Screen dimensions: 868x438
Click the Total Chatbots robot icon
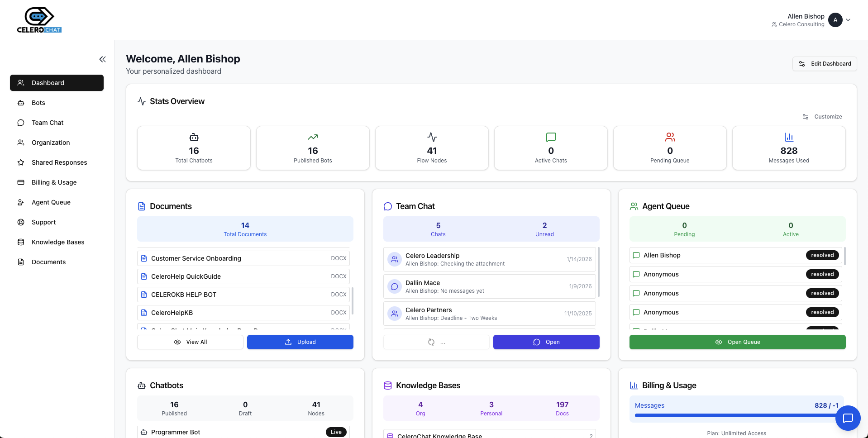tap(194, 137)
